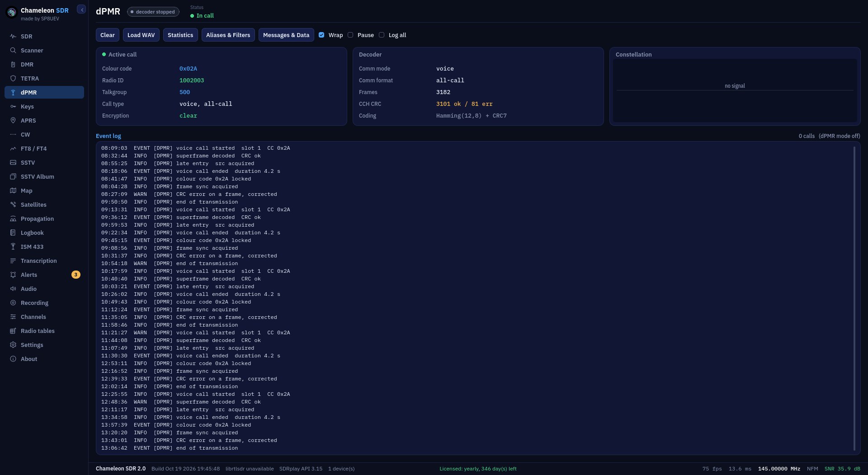Image resolution: width=868 pixels, height=475 pixels.
Task: Select the Satellites icon
Action: tap(13, 204)
